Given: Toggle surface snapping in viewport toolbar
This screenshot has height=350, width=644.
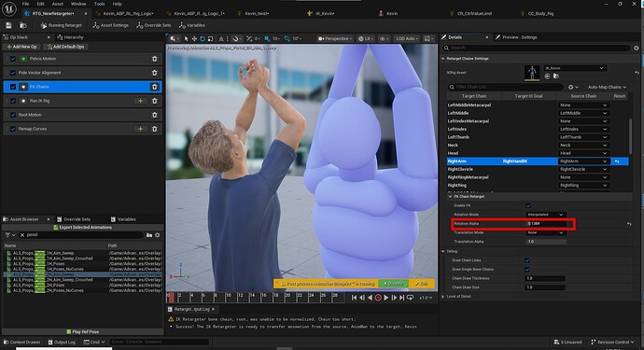Looking at the screenshot, I should (x=236, y=38).
